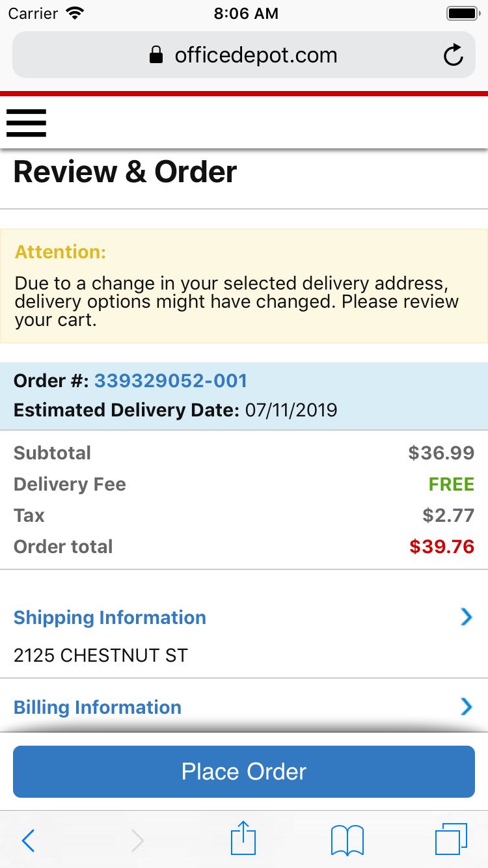
Task: Open the hamburger navigation menu
Action: click(26, 123)
